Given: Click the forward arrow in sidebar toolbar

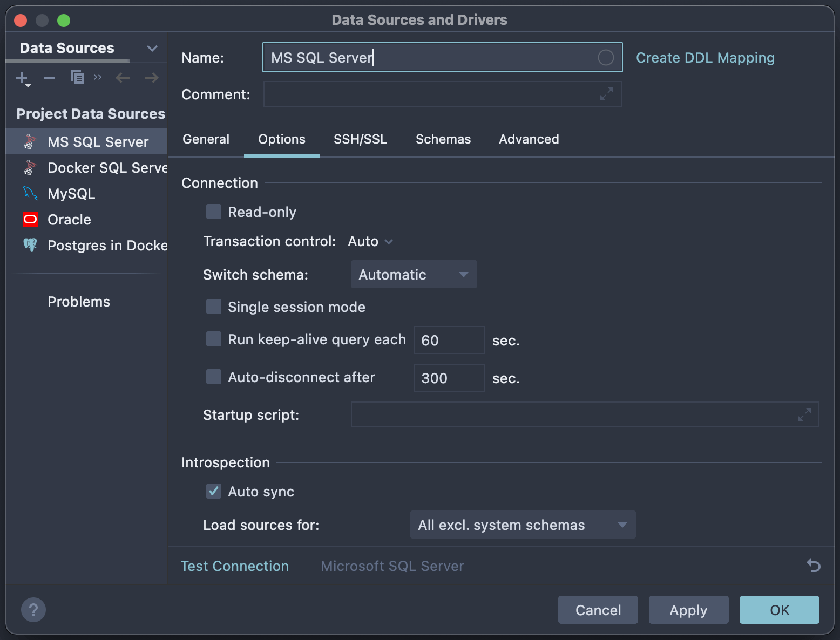Looking at the screenshot, I should pyautogui.click(x=152, y=78).
